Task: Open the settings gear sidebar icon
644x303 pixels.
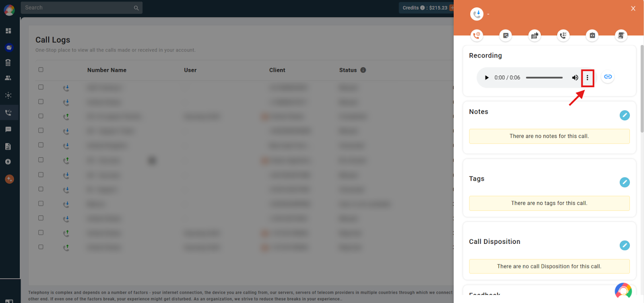Action: (8, 95)
